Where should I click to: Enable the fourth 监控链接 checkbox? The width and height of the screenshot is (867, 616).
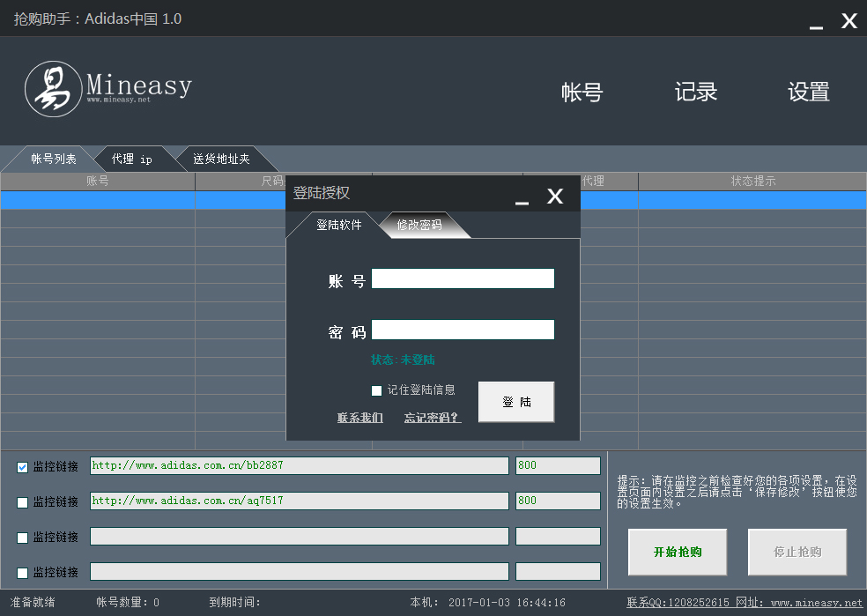[21, 571]
